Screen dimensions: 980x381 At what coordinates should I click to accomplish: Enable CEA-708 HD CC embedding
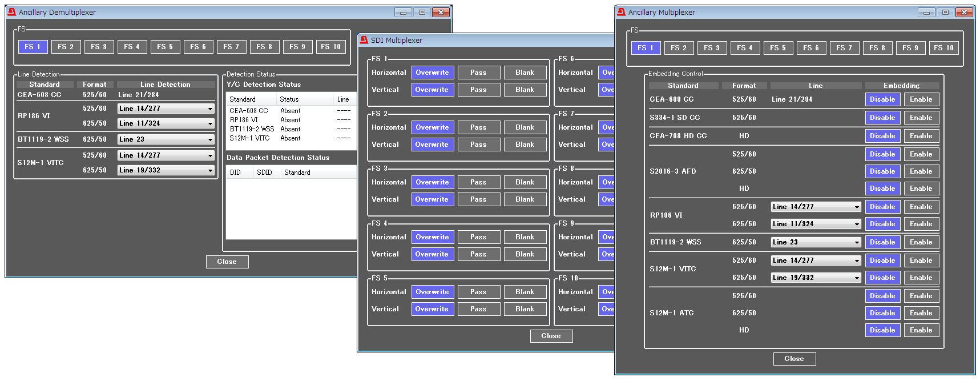921,136
